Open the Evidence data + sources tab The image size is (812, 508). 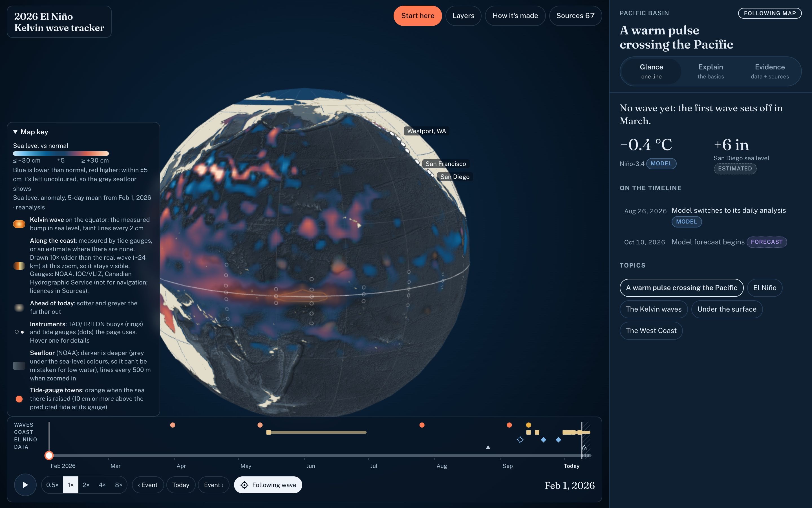click(770, 72)
